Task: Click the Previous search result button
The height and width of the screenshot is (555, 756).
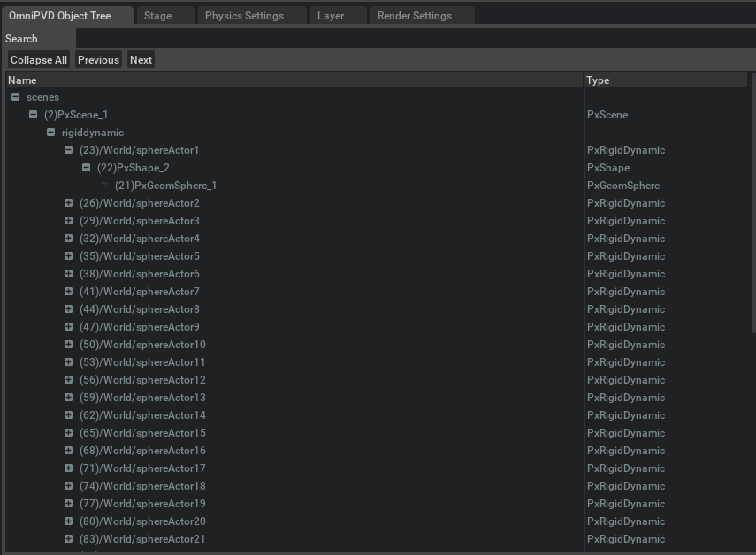Action: [x=98, y=60]
